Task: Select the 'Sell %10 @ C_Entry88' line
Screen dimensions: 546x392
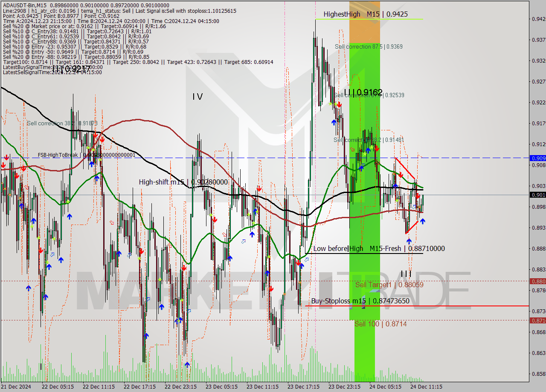Action: tap(76, 41)
